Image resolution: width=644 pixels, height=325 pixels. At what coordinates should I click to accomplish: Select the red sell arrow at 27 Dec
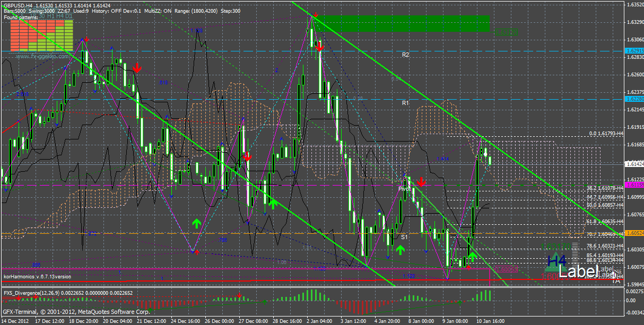247,156
